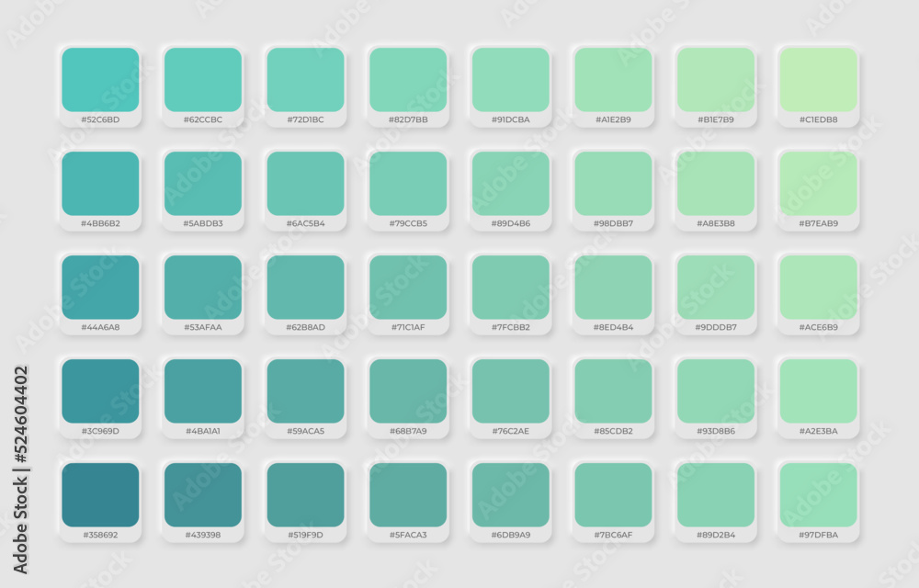
Task: Choose the #79CCB5 color swatch
Action: pyautogui.click(x=408, y=184)
